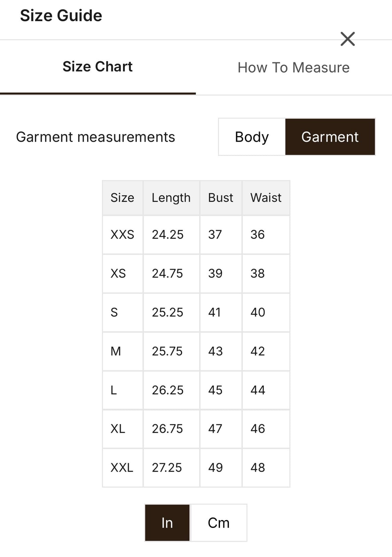Select the L size row label
Viewport: 392px width, 557px height.
(114, 390)
